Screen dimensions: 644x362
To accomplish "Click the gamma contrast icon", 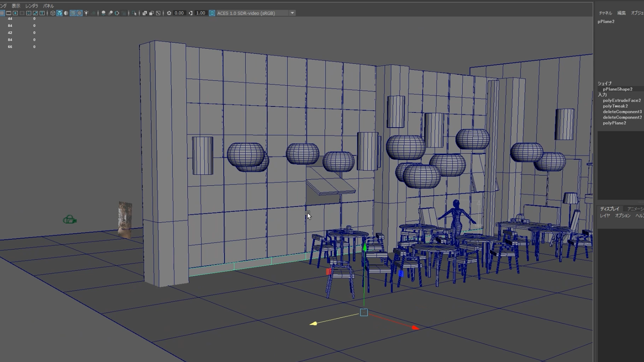I will tap(190, 13).
